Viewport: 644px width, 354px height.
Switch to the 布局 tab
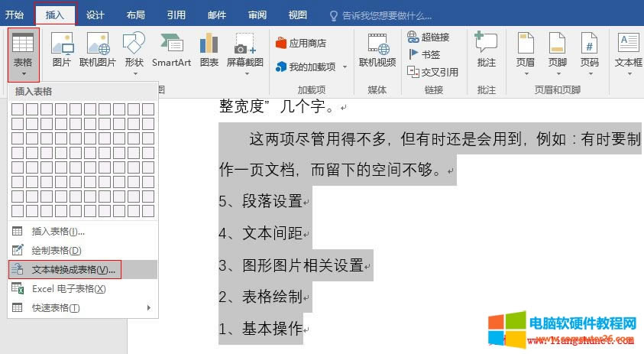pos(135,15)
